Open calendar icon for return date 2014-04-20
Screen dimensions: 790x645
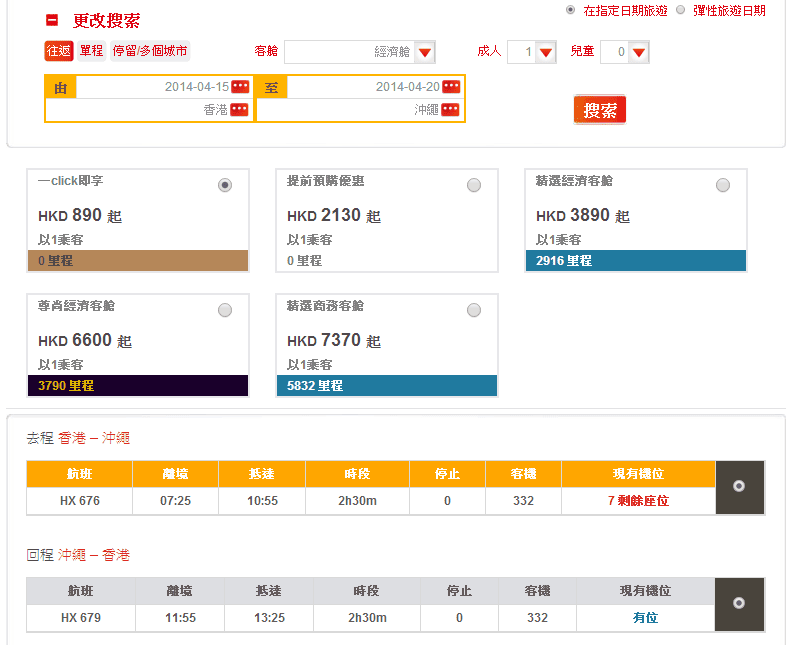(x=451, y=87)
